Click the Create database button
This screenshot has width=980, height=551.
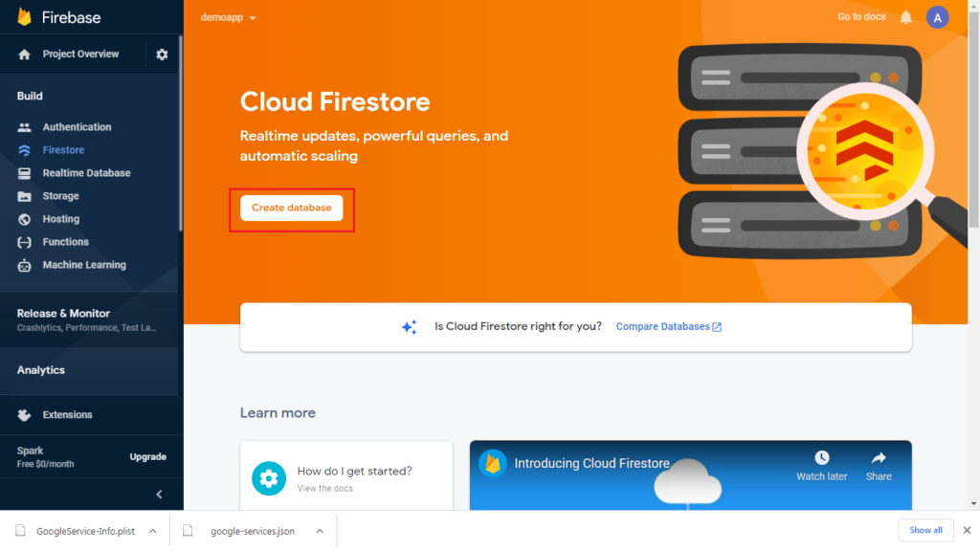pyautogui.click(x=291, y=208)
